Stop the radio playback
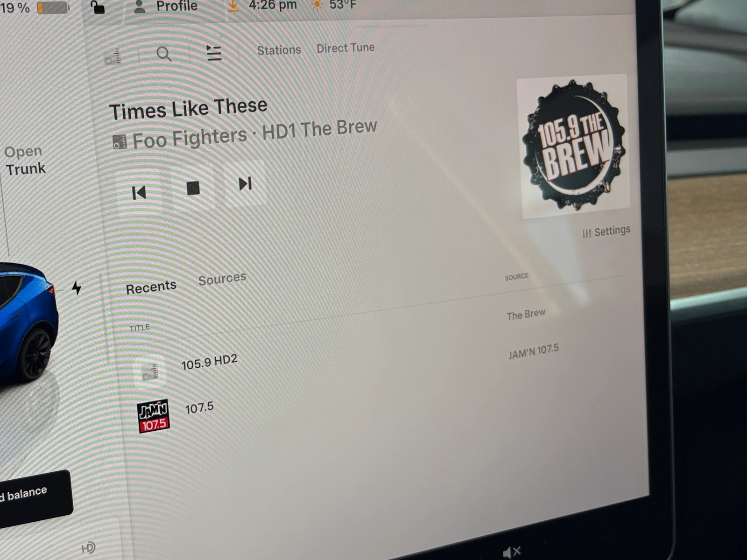Image resolution: width=747 pixels, height=560 pixels. click(193, 189)
